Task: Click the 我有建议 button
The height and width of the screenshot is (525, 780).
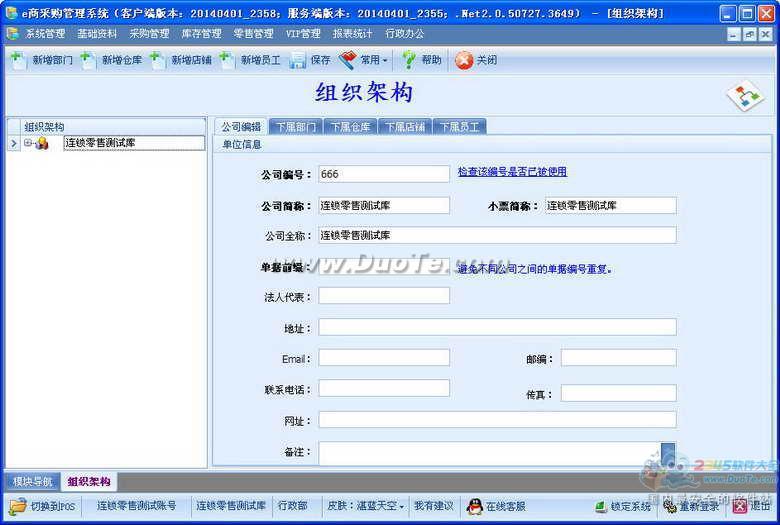Action: pyautogui.click(x=434, y=506)
